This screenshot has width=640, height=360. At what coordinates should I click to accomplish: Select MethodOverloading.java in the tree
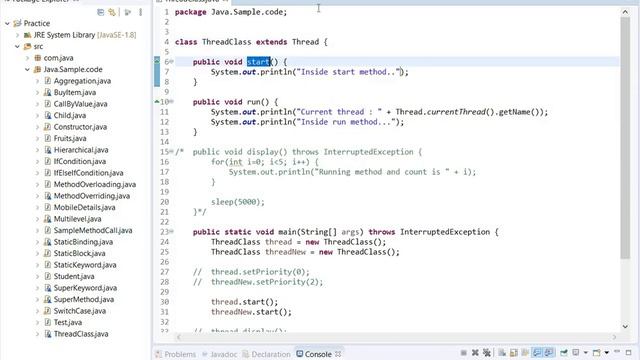(x=95, y=184)
